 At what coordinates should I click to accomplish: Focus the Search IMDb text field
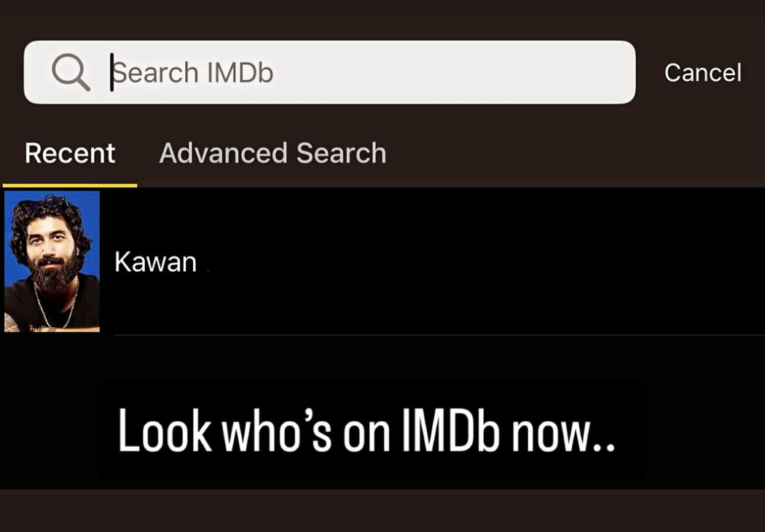(x=329, y=72)
